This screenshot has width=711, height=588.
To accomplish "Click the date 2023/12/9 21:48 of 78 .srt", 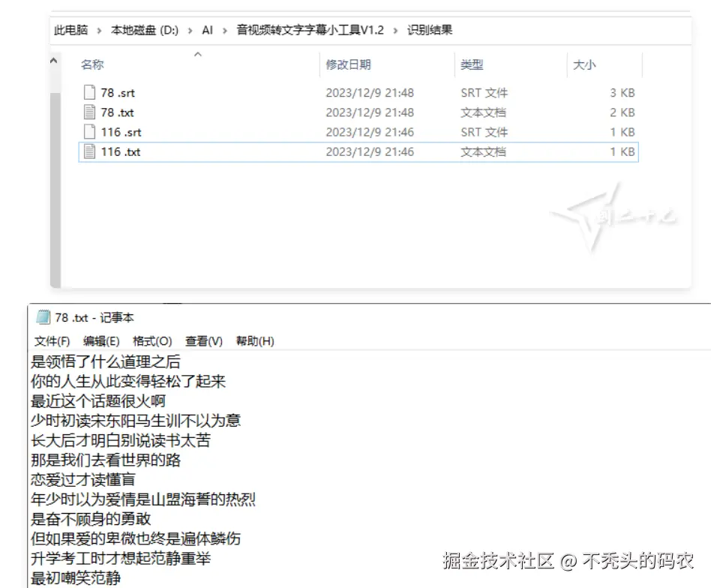I will coord(370,93).
